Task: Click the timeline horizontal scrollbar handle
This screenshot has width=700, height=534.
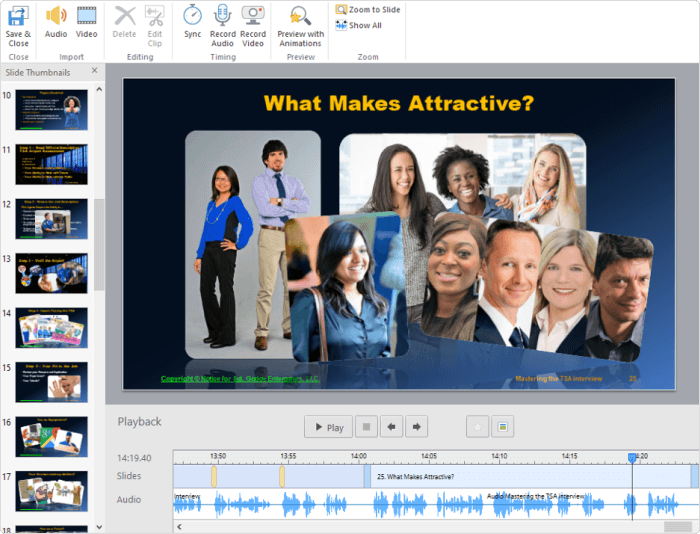Action: pyautogui.click(x=678, y=527)
